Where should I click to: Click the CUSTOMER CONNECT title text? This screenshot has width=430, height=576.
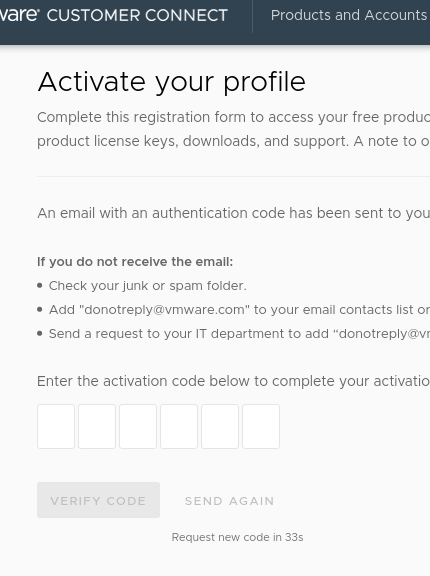(137, 15)
